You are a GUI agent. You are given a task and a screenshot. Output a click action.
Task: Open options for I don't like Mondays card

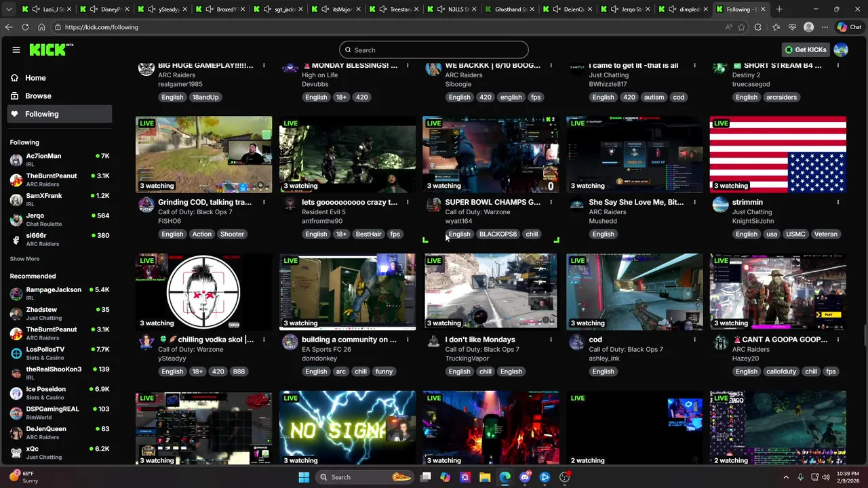coord(551,340)
